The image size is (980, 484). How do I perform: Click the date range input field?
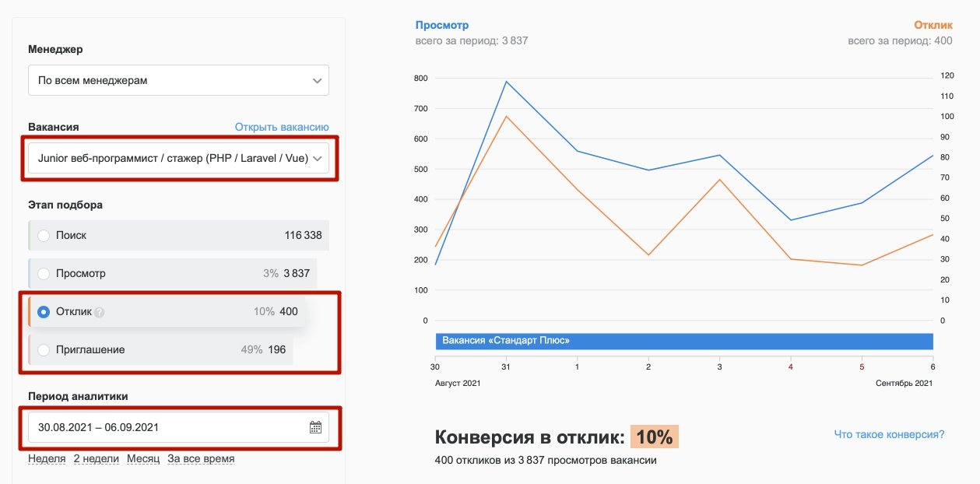click(178, 427)
